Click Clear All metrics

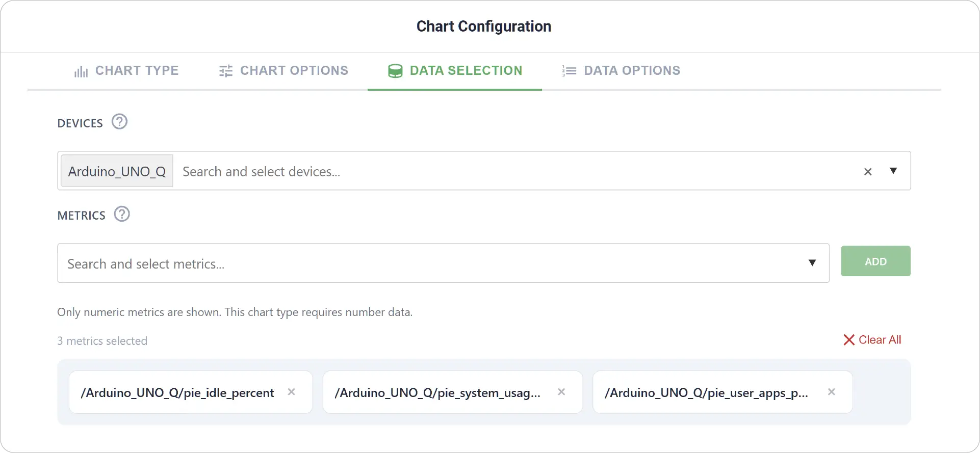pyautogui.click(x=872, y=340)
